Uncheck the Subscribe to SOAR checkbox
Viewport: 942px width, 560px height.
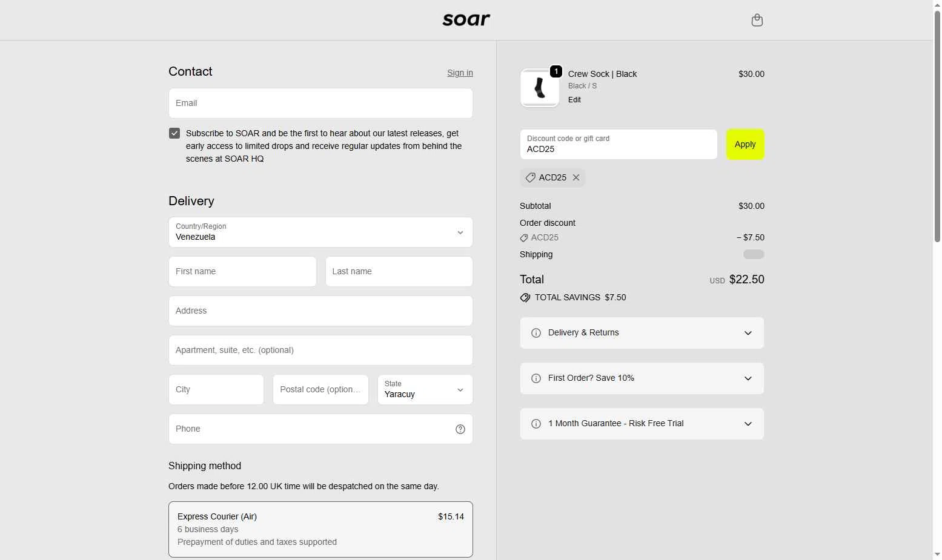(x=174, y=133)
